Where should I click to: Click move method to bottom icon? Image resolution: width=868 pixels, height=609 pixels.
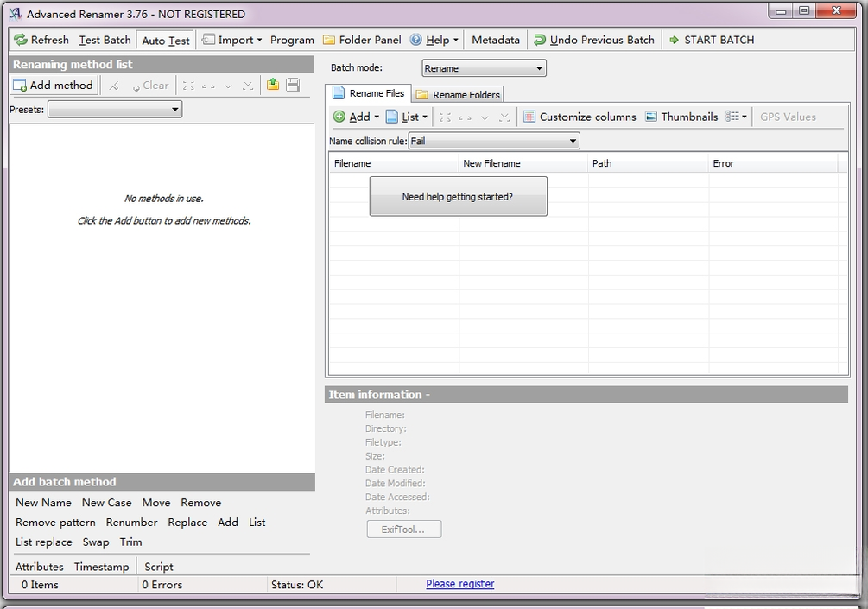coord(248,86)
